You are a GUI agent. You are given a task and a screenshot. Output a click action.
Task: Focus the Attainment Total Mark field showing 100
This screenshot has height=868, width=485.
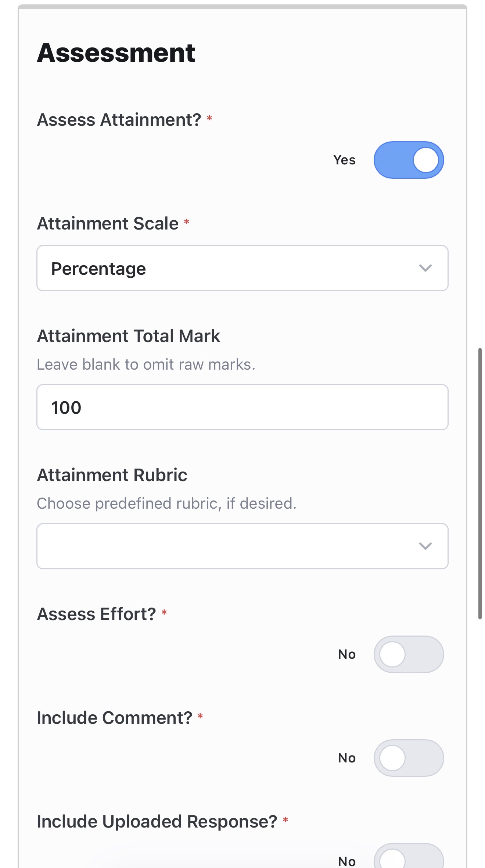pyautogui.click(x=242, y=407)
